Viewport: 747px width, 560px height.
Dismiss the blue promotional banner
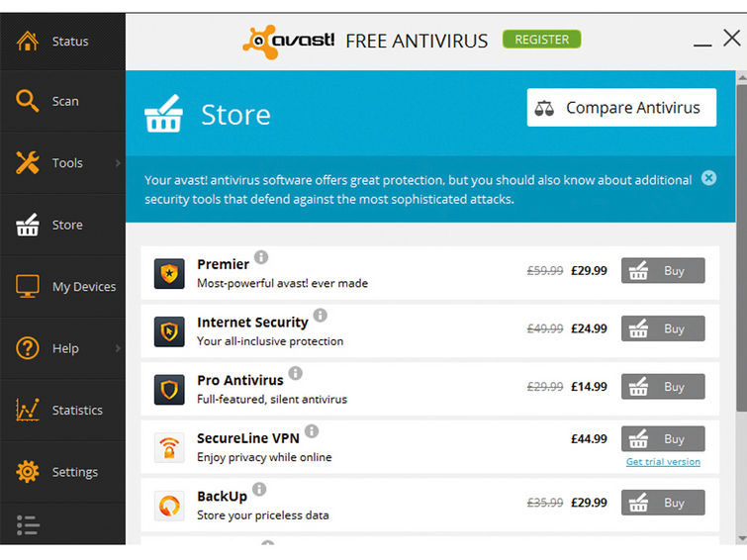(708, 178)
